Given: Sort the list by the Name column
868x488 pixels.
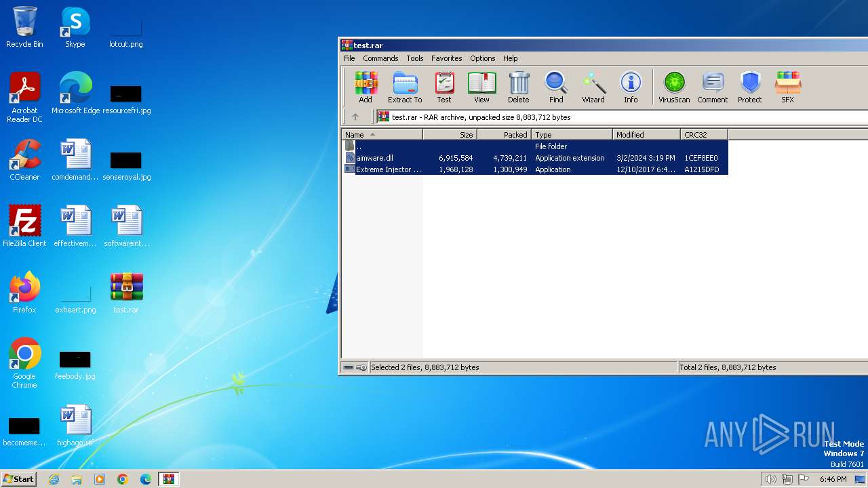Looking at the screenshot, I should [x=382, y=135].
